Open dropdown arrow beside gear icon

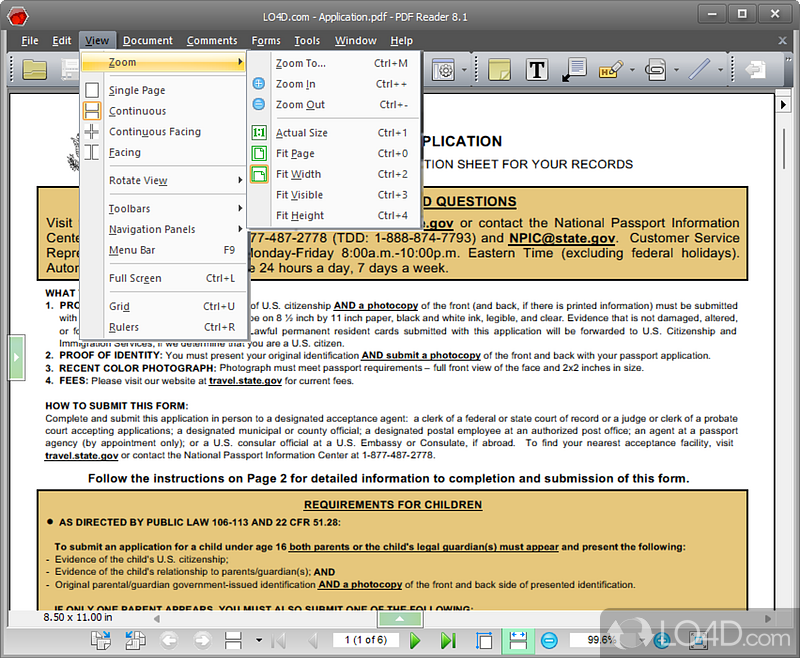click(464, 69)
